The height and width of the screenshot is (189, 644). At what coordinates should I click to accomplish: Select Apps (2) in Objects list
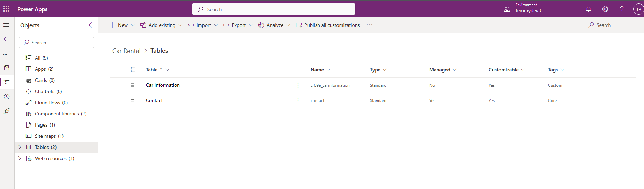(x=56, y=69)
